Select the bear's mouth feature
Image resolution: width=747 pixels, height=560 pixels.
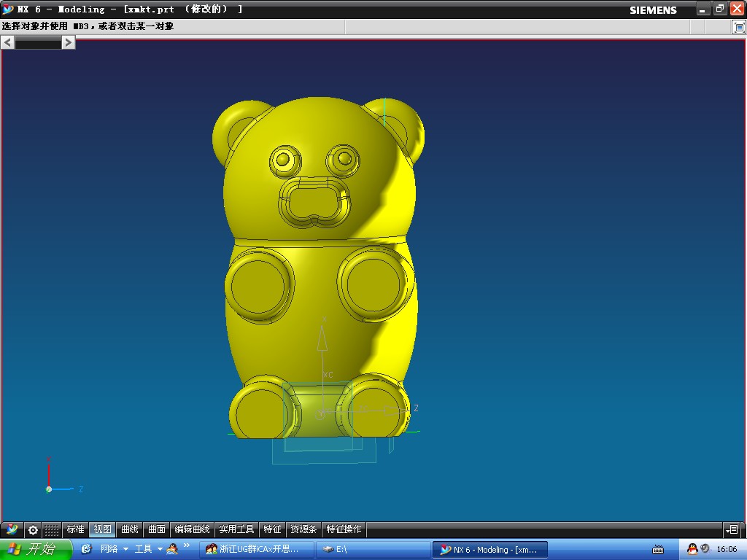pos(314,201)
